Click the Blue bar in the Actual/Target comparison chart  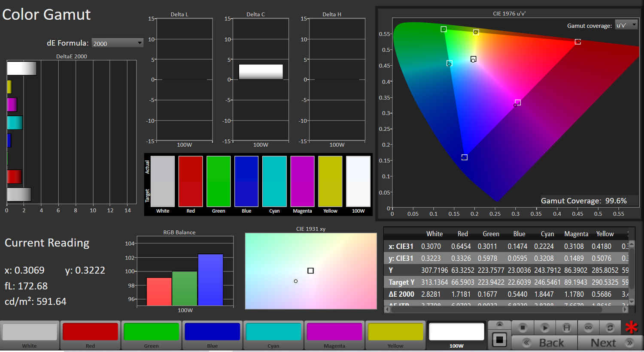[246, 181]
